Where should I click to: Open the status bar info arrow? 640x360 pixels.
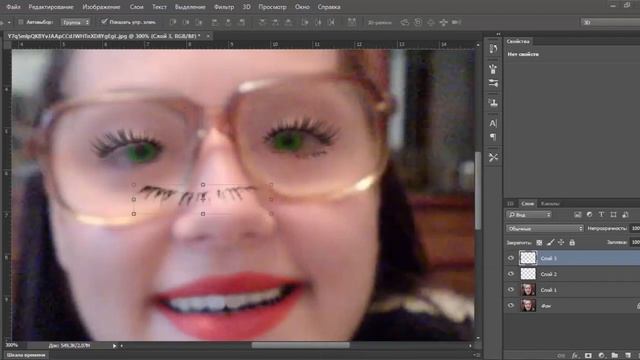114,346
